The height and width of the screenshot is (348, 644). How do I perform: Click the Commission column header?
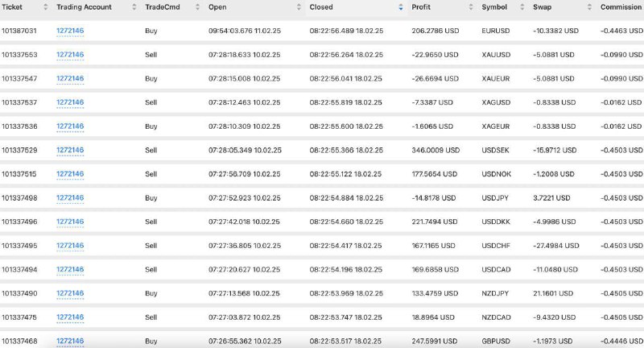coord(621,7)
